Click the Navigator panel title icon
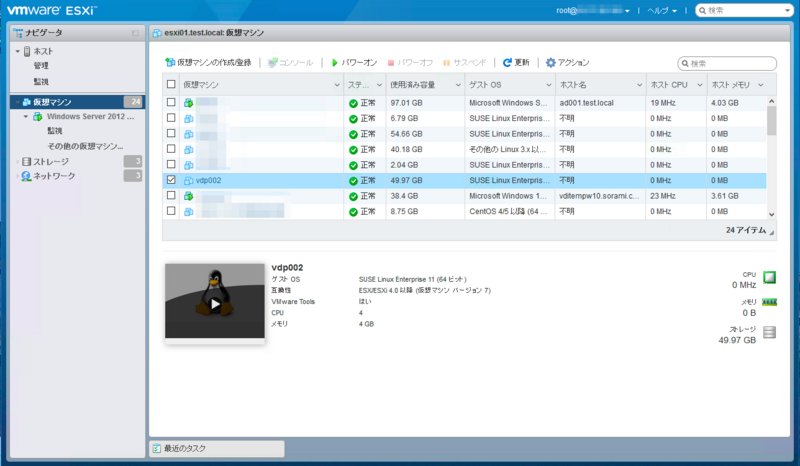The image size is (800, 466). pyautogui.click(x=18, y=33)
